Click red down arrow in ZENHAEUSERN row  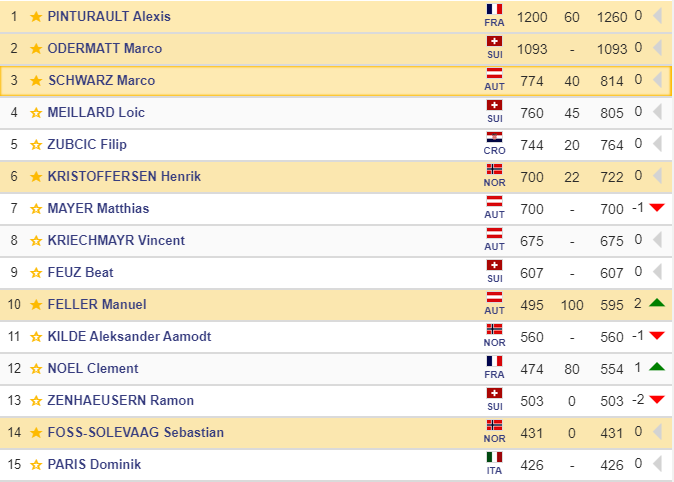[657, 401]
